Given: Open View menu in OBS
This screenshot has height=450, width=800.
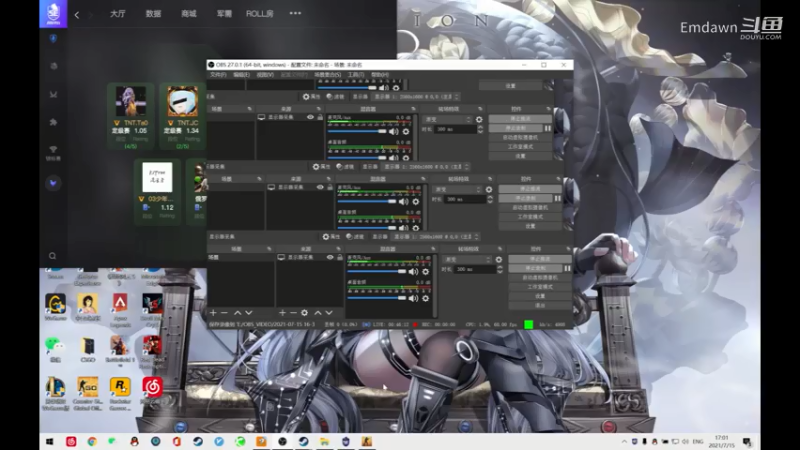Looking at the screenshot, I should coord(265,75).
